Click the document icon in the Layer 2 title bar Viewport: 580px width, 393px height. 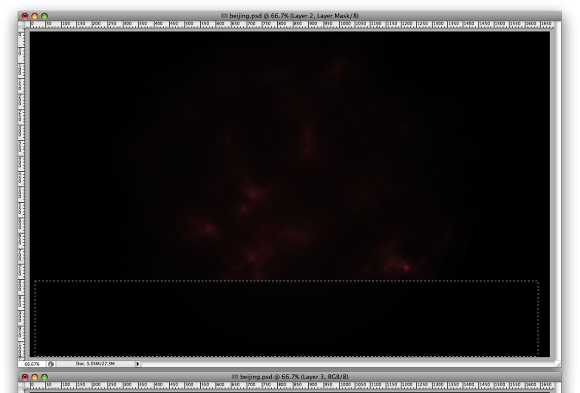click(224, 16)
